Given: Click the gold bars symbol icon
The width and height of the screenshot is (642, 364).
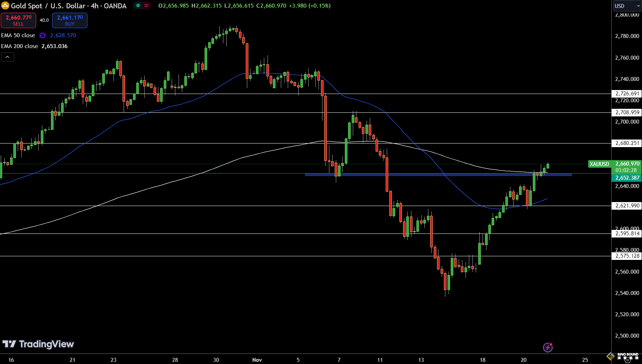Looking at the screenshot, I should (5, 6).
